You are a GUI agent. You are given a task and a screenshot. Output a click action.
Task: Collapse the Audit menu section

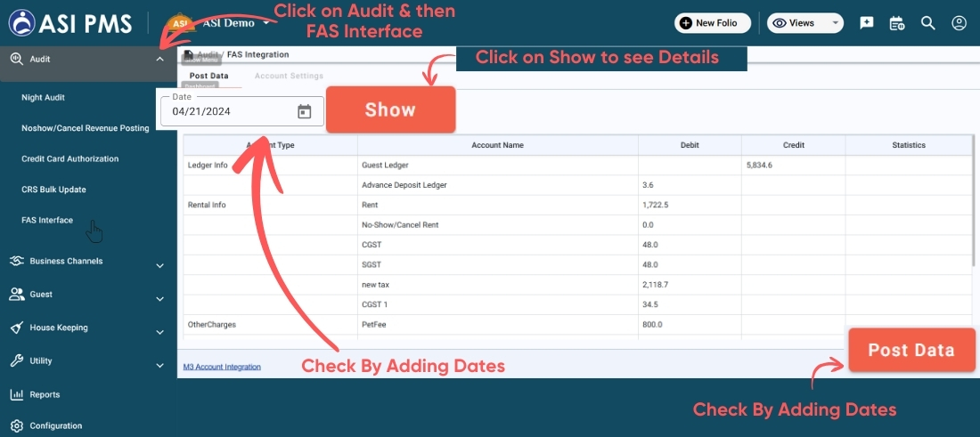coord(159,60)
